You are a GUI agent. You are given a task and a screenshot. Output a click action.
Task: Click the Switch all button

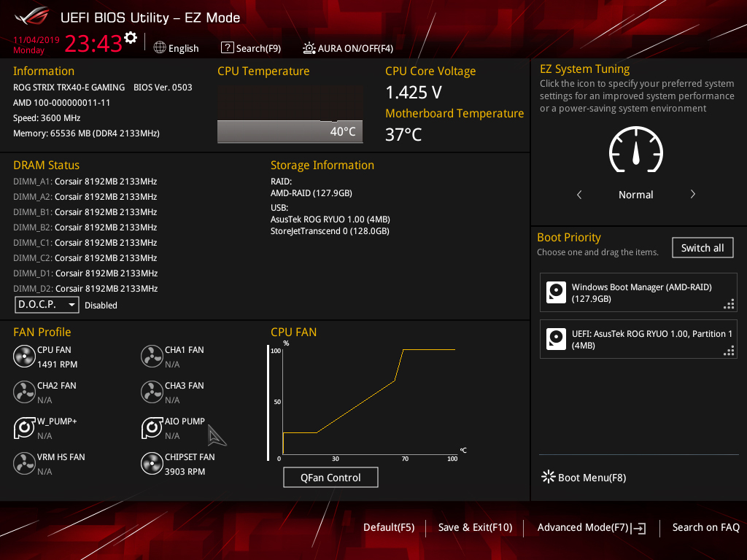pos(703,248)
